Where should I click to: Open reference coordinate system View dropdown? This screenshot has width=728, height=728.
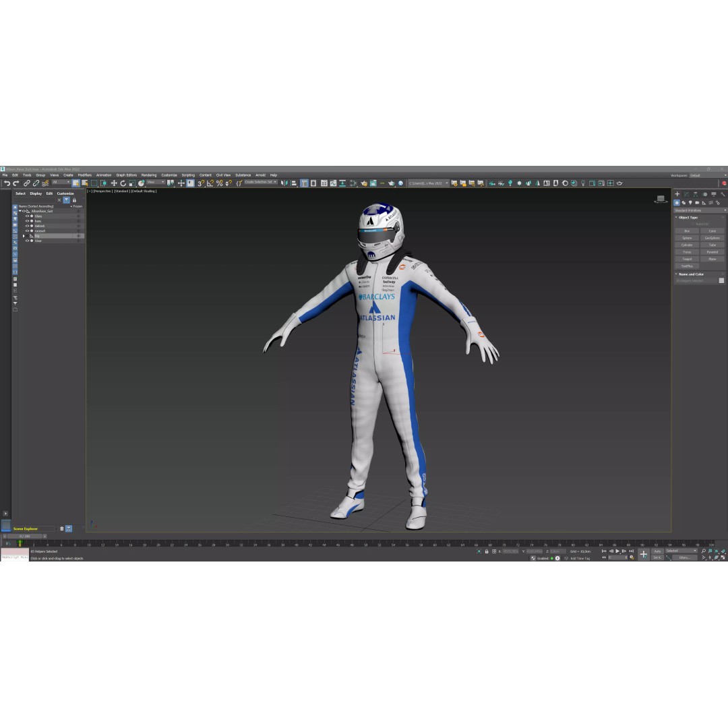click(156, 181)
